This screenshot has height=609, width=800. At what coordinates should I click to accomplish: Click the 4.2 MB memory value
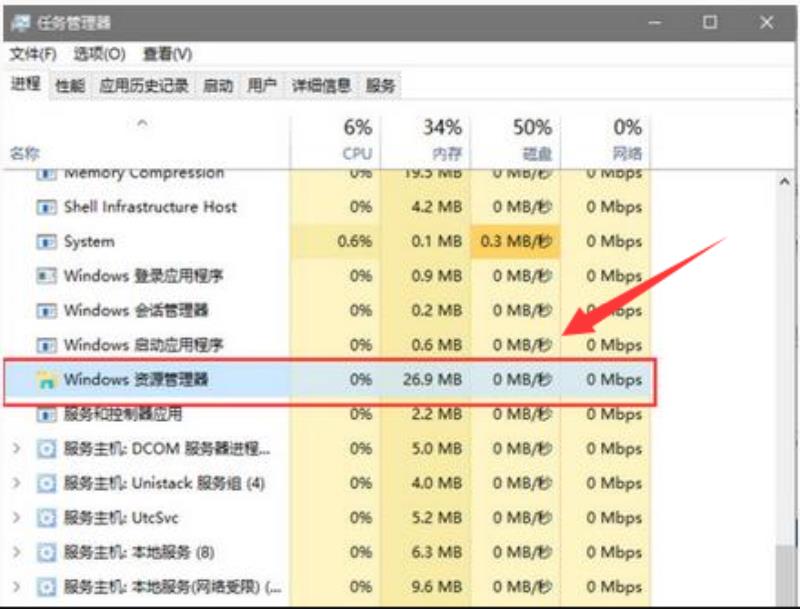tap(437, 207)
